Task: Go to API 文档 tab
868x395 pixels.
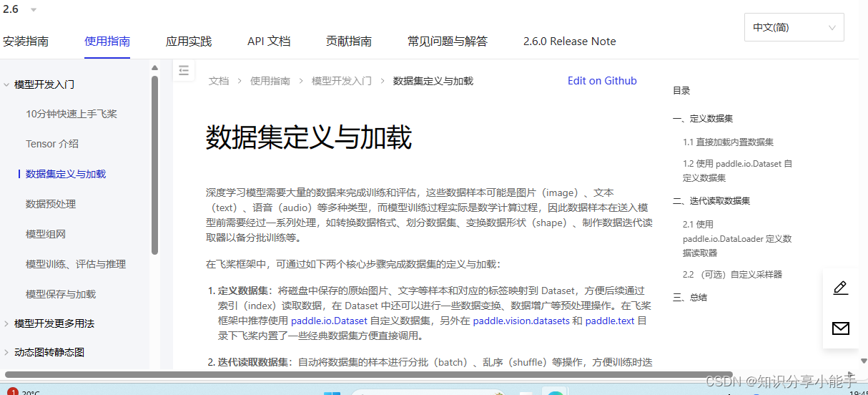Action: pyautogui.click(x=269, y=42)
